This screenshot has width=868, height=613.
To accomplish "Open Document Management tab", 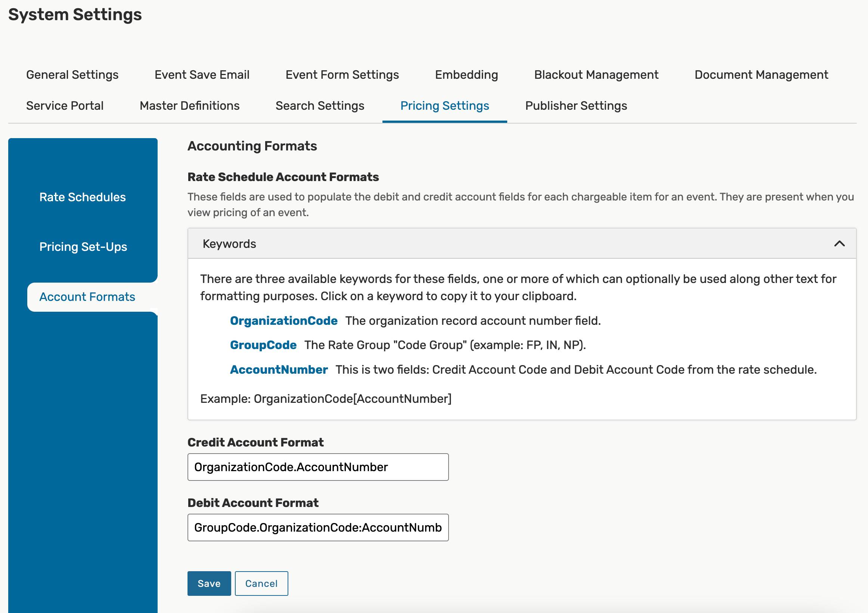I will tap(761, 75).
